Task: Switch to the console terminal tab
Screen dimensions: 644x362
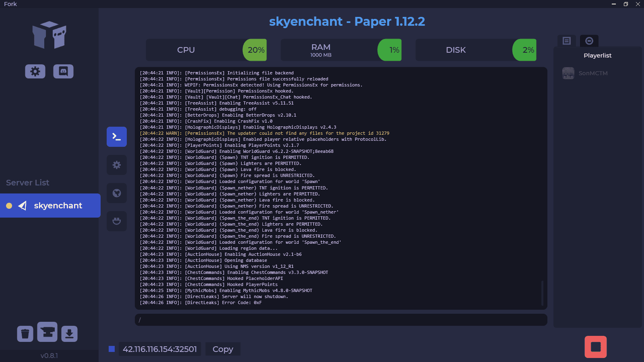Action: (117, 137)
